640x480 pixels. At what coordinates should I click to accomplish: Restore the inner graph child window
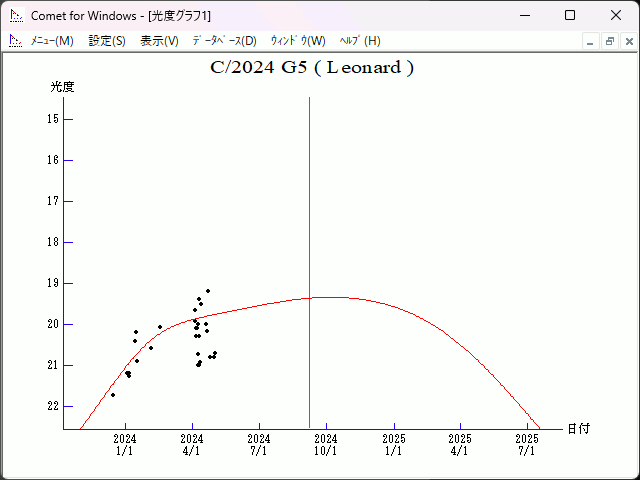point(609,41)
